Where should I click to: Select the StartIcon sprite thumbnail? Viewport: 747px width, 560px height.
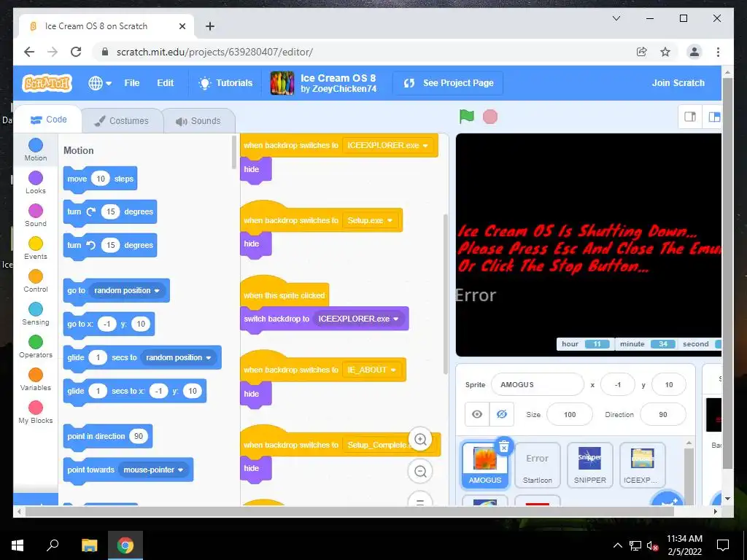(x=538, y=464)
